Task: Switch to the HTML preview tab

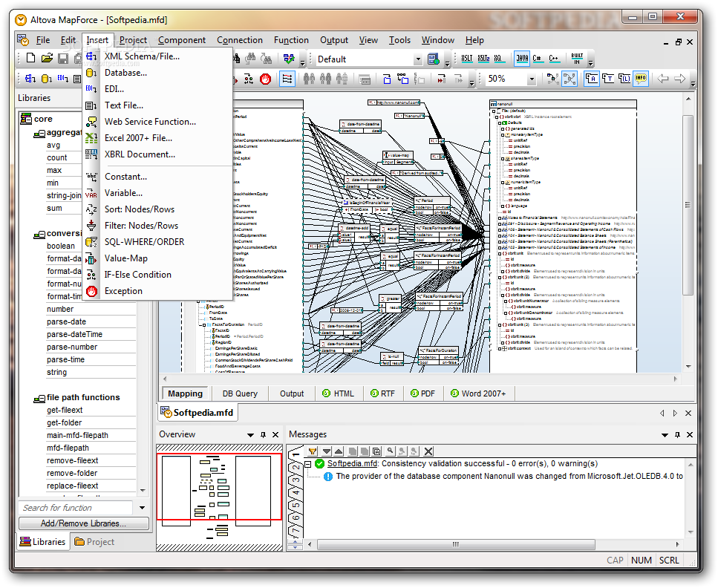Action: 339,393
